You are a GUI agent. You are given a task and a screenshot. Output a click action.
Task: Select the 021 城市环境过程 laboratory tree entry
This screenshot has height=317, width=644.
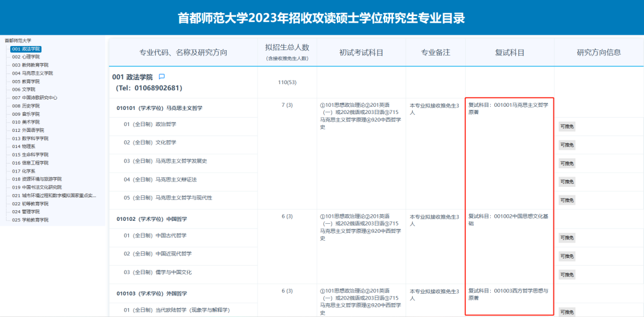tap(54, 195)
